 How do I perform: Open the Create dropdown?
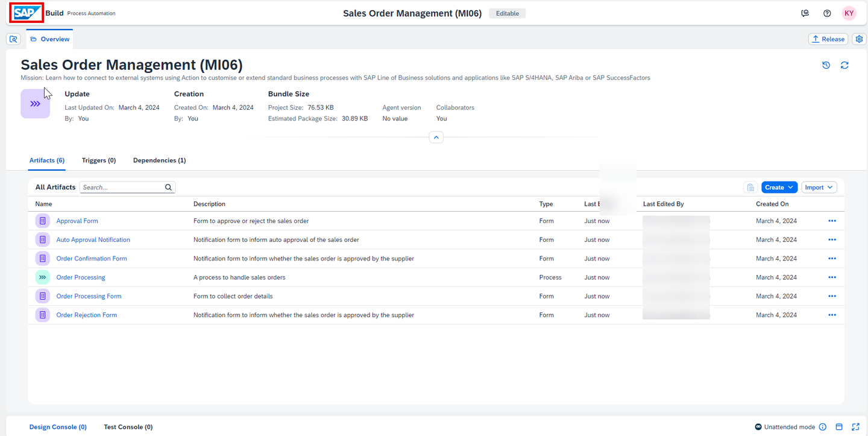[779, 188]
